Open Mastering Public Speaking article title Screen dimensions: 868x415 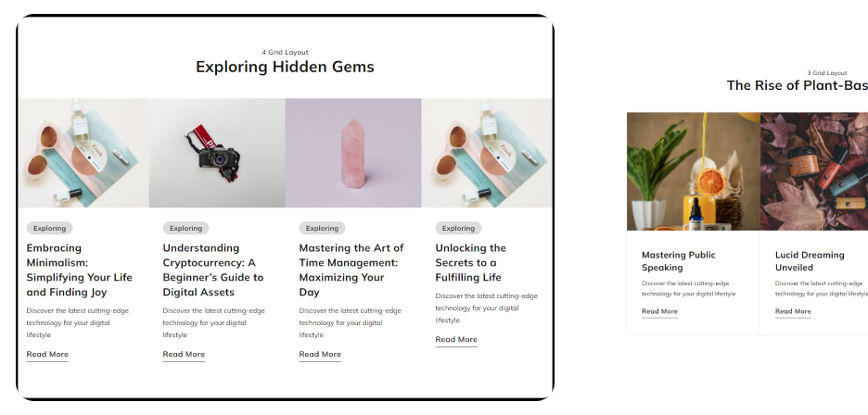point(678,261)
